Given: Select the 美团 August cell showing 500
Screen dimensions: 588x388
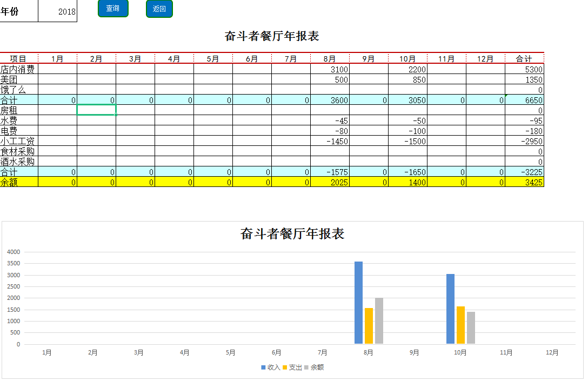Looking at the screenshot, I should pyautogui.click(x=330, y=79).
